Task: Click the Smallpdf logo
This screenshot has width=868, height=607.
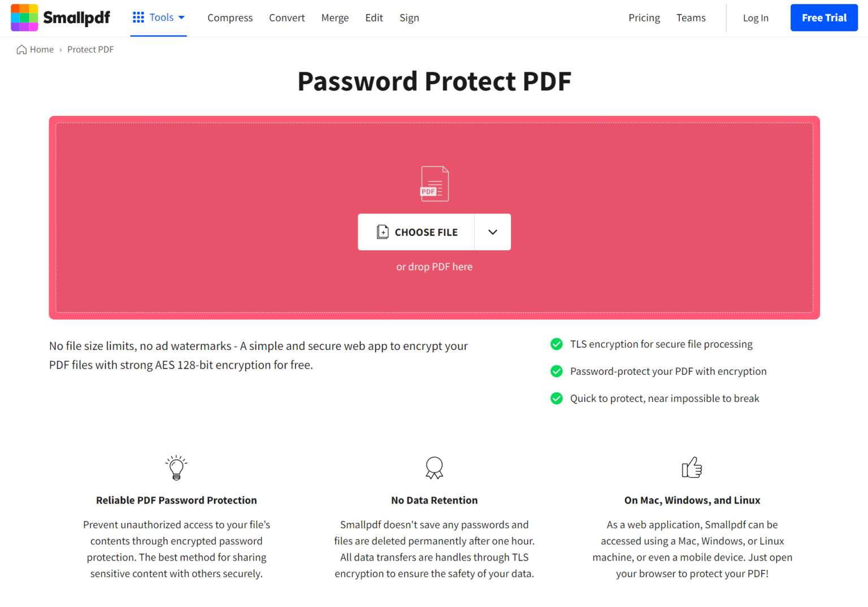Action: pyautogui.click(x=59, y=18)
